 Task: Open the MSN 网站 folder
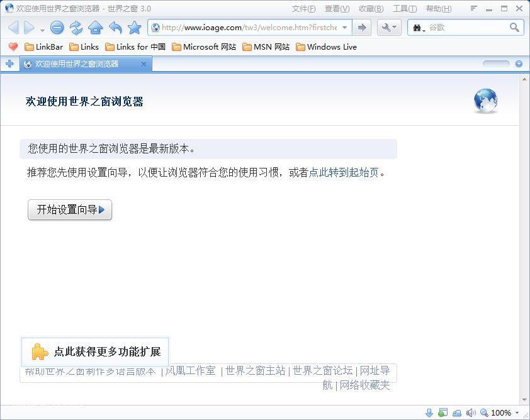(x=266, y=47)
